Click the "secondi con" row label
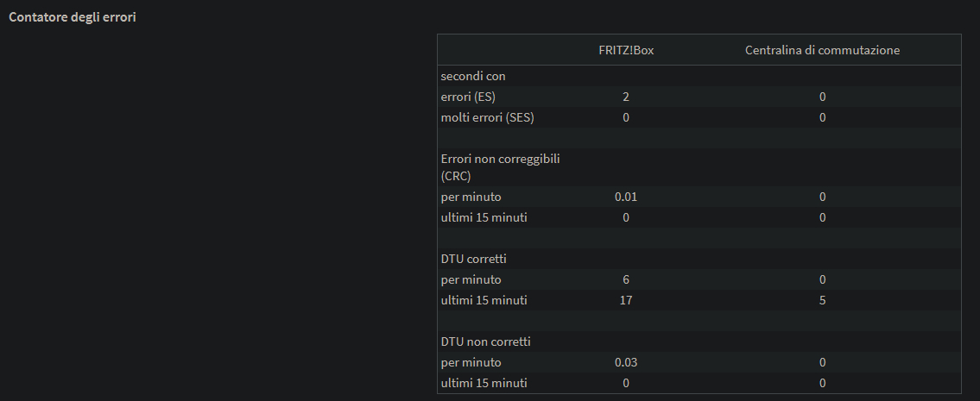 click(472, 76)
